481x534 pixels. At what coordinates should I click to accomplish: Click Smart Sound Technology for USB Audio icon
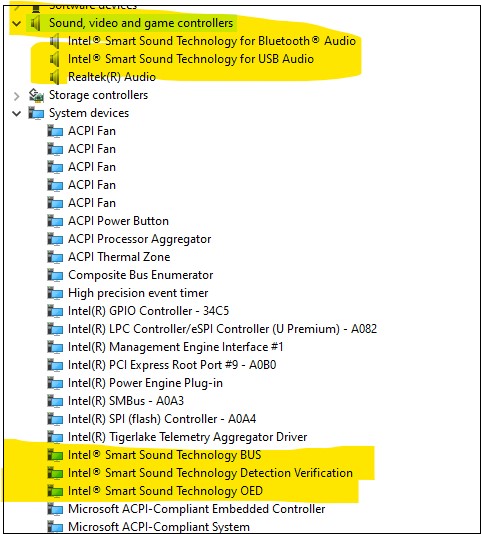[x=55, y=59]
